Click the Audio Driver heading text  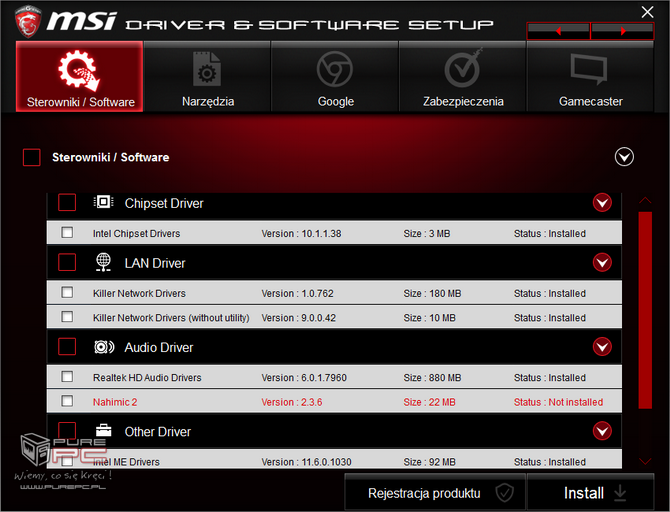159,347
